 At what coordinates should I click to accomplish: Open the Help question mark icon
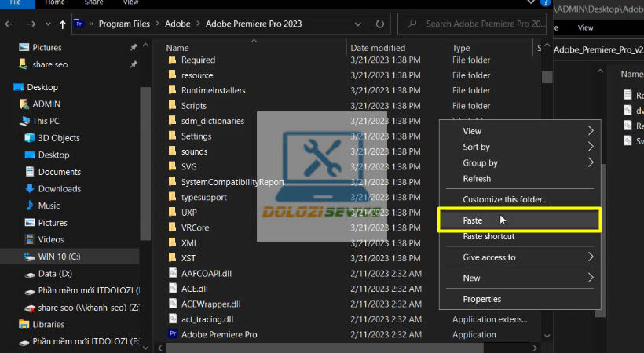(x=545, y=3)
